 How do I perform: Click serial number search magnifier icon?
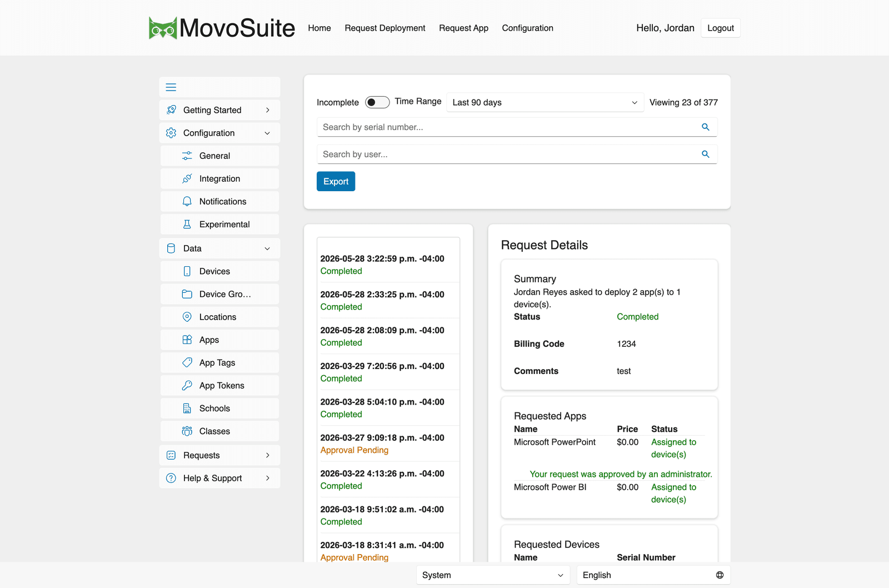tap(706, 127)
